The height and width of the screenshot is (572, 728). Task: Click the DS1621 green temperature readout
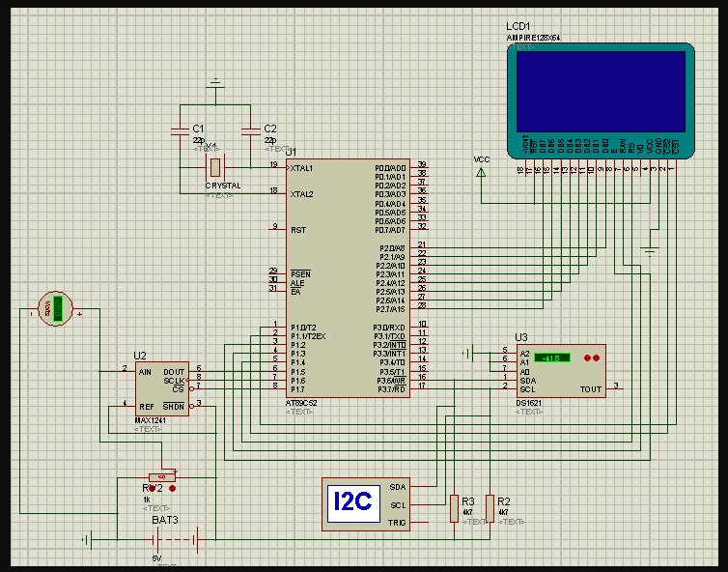coord(552,357)
